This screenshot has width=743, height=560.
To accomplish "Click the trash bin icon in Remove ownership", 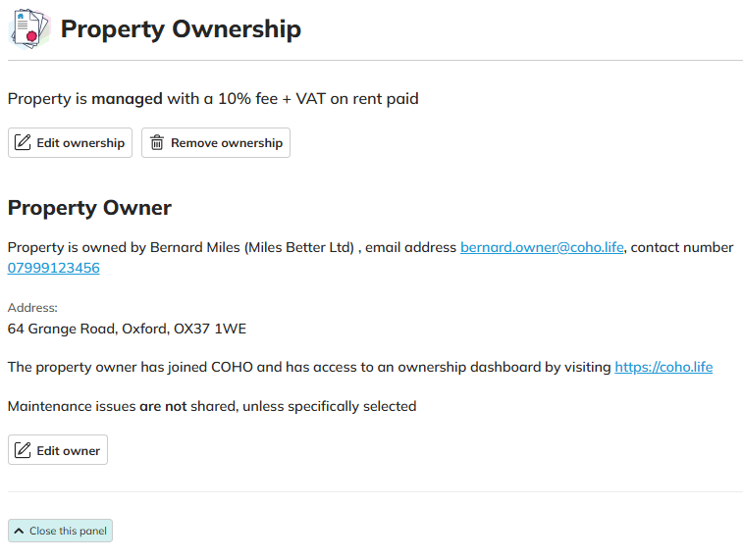I will tap(157, 142).
